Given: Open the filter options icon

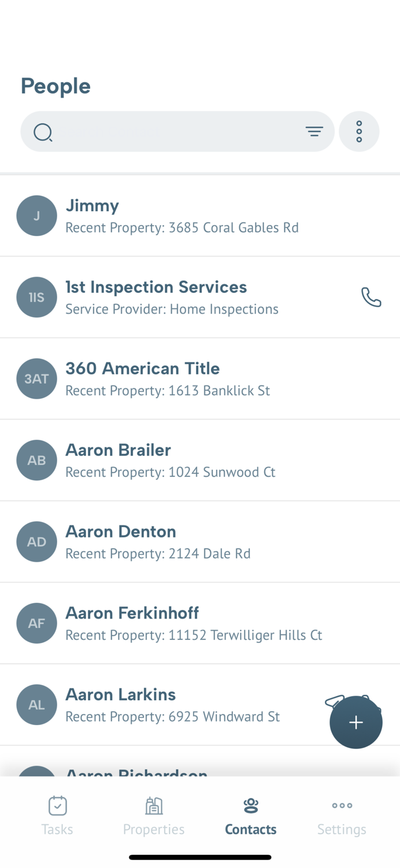Looking at the screenshot, I should pyautogui.click(x=314, y=131).
